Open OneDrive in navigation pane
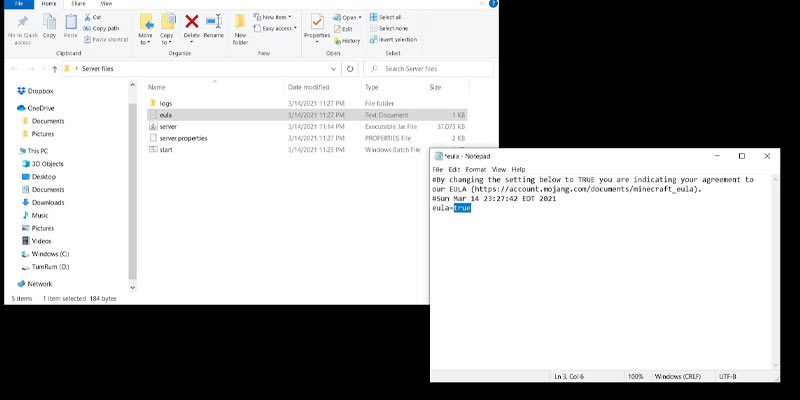This screenshot has width=800, height=400. 35,108
